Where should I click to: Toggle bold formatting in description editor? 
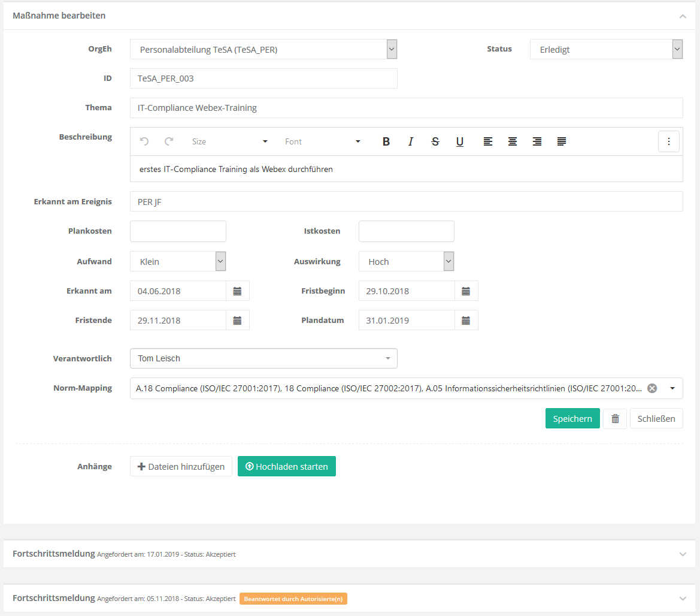[386, 141]
